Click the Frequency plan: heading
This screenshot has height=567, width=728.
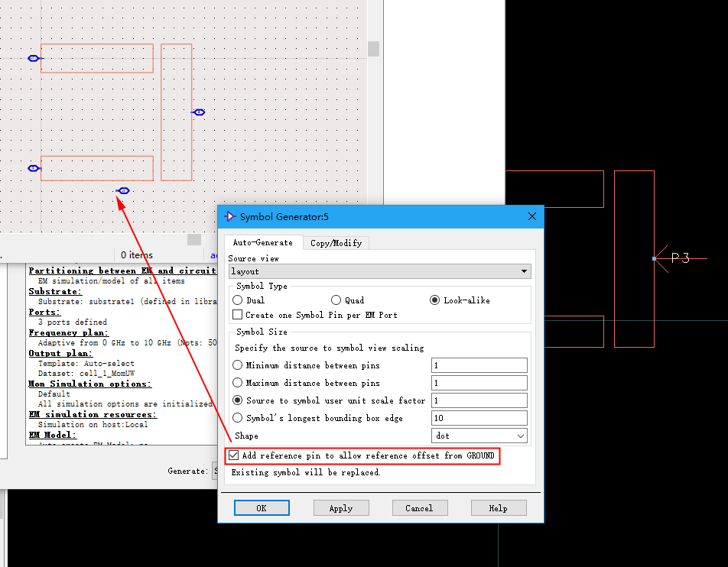click(69, 332)
